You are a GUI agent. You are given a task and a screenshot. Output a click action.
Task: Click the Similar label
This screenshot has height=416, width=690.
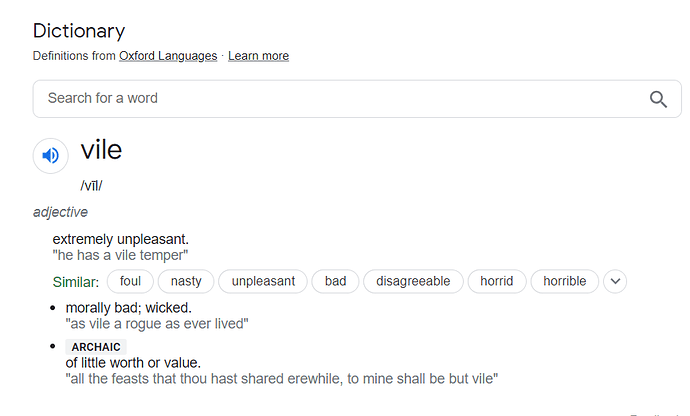(x=76, y=282)
